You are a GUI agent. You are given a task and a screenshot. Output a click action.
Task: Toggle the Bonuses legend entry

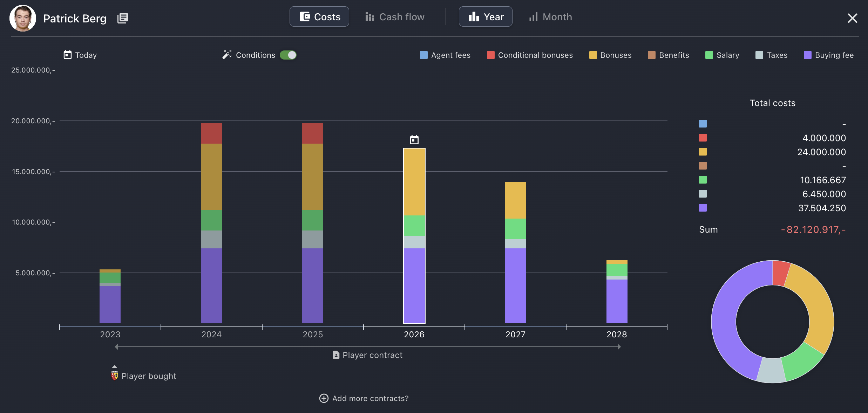[610, 55]
